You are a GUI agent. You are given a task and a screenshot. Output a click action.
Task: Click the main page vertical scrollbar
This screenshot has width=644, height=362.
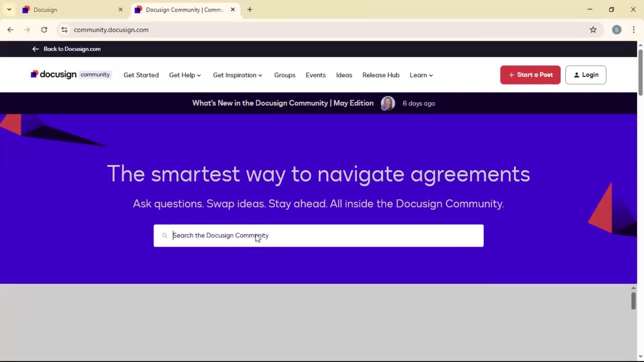point(640,72)
